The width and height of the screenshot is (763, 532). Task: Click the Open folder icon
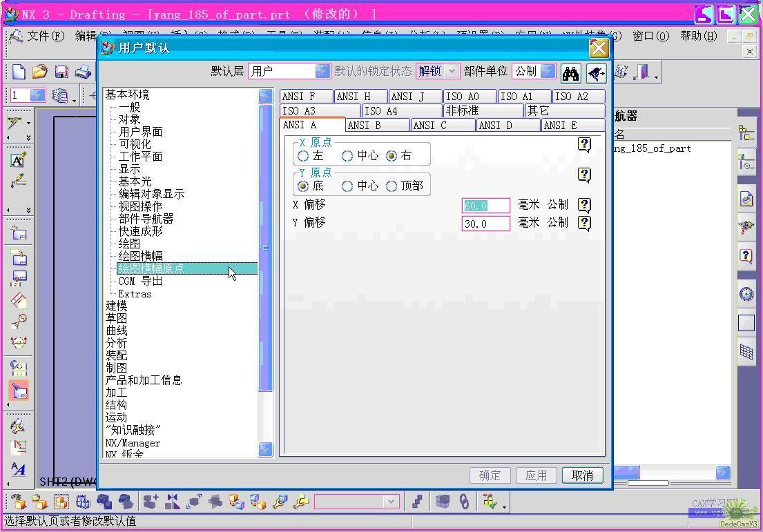pos(39,72)
